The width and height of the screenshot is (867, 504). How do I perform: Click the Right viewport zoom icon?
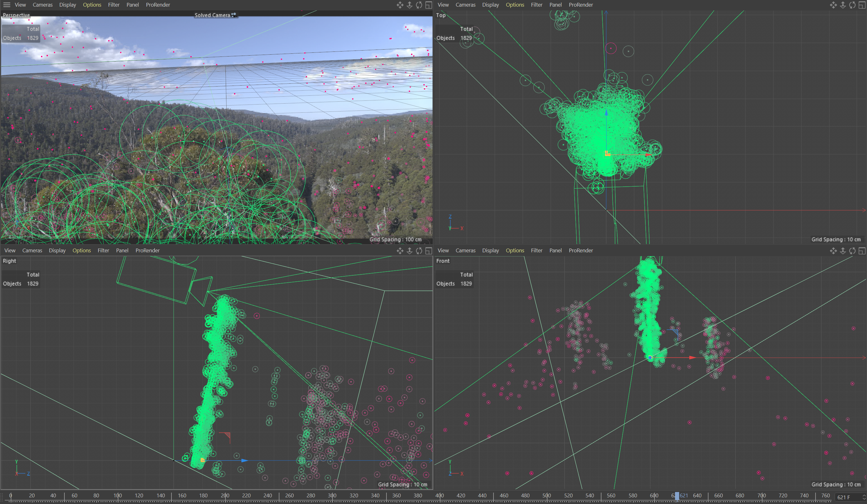[x=410, y=250]
